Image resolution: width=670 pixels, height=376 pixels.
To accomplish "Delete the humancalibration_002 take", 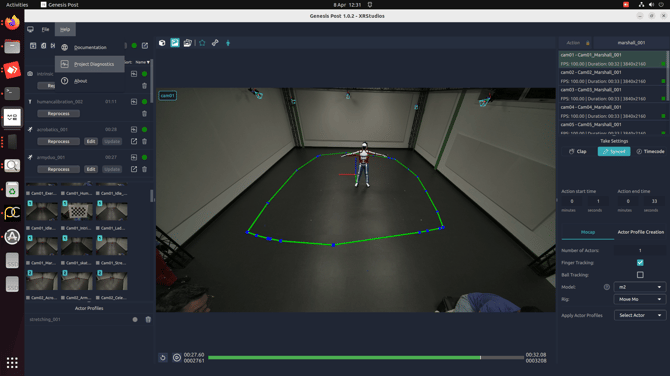I will [x=144, y=114].
